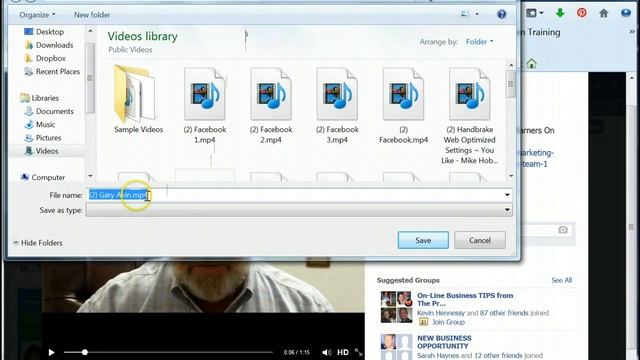This screenshot has height=360, width=640.
Task: Click the camera icon in Facebook post box
Action: pyautogui.click(x=563, y=230)
